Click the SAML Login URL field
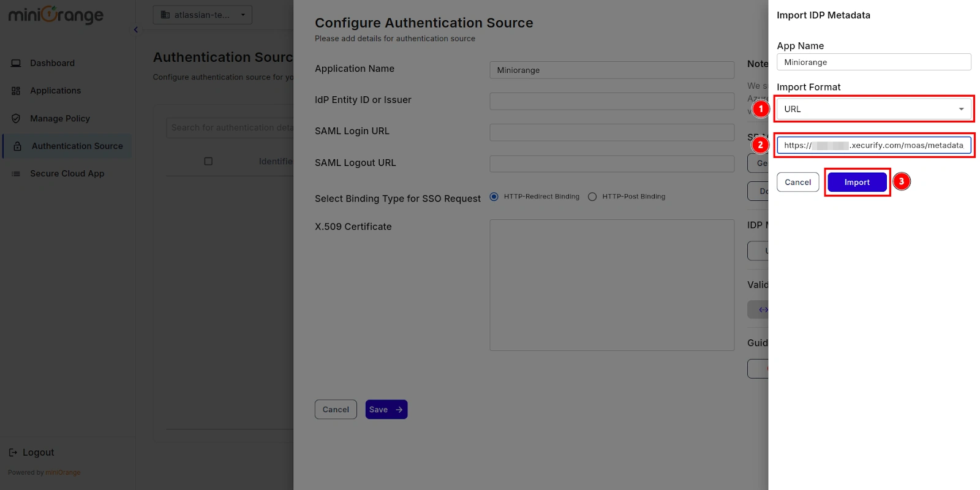This screenshot has width=980, height=490. tap(612, 132)
